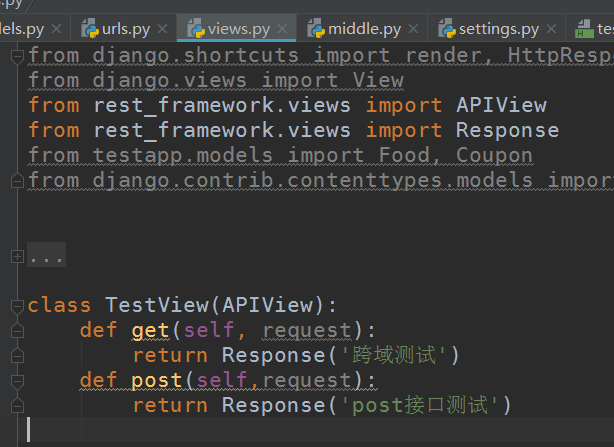Close the urls.py editor tab

162,29
